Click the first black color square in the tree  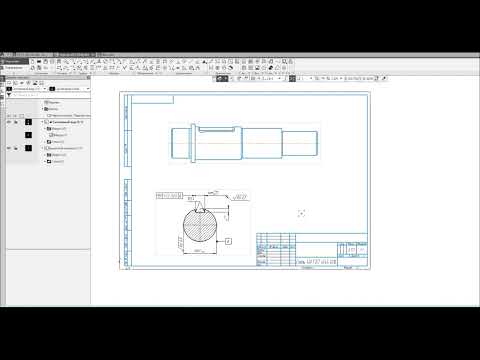28,122
